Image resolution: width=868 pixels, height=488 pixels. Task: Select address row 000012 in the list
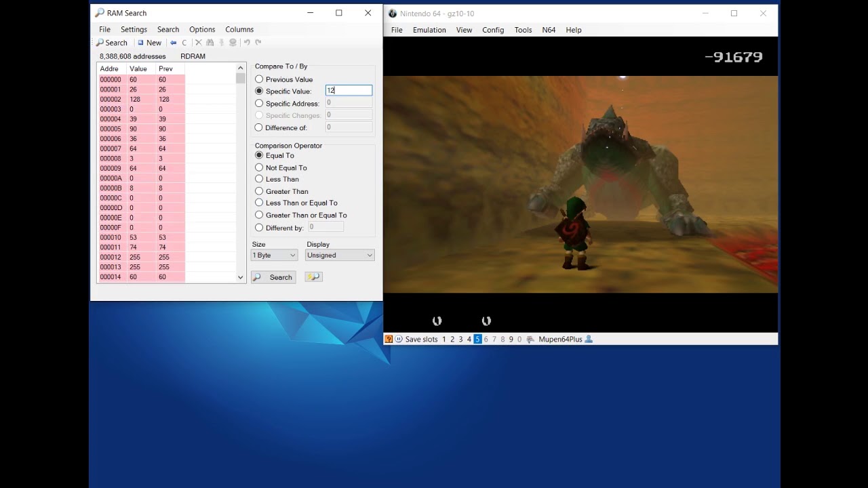click(142, 257)
